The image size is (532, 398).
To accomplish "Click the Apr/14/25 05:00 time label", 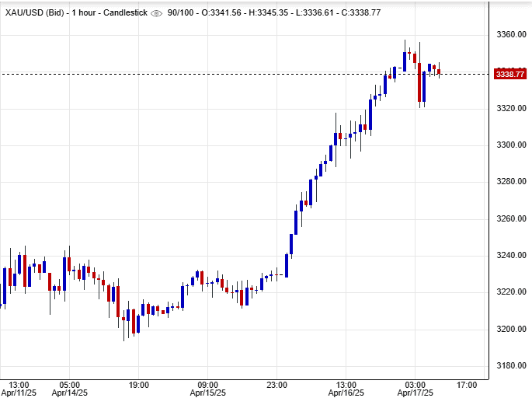I will click(x=69, y=389).
